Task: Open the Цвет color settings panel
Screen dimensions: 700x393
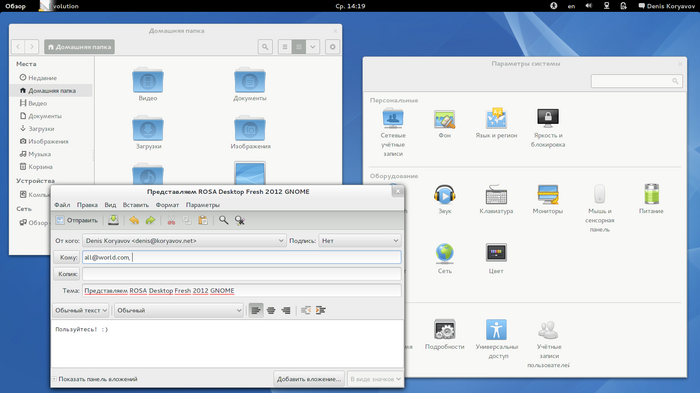Action: [496, 259]
